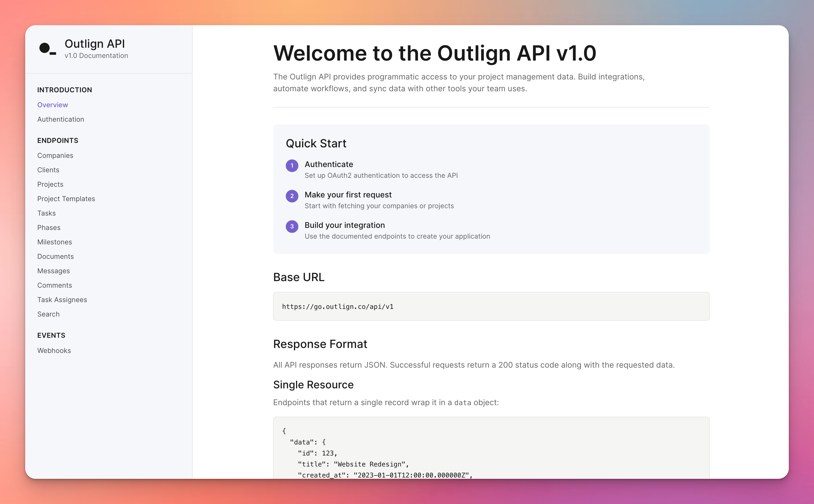Open the Documents endpoint page
Viewport: 814px width, 504px height.
(55, 256)
